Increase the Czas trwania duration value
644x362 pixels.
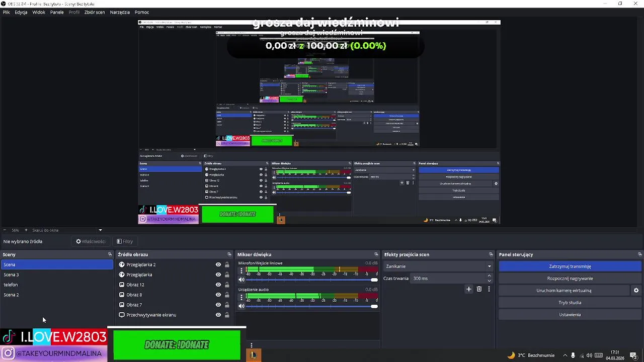490,276
